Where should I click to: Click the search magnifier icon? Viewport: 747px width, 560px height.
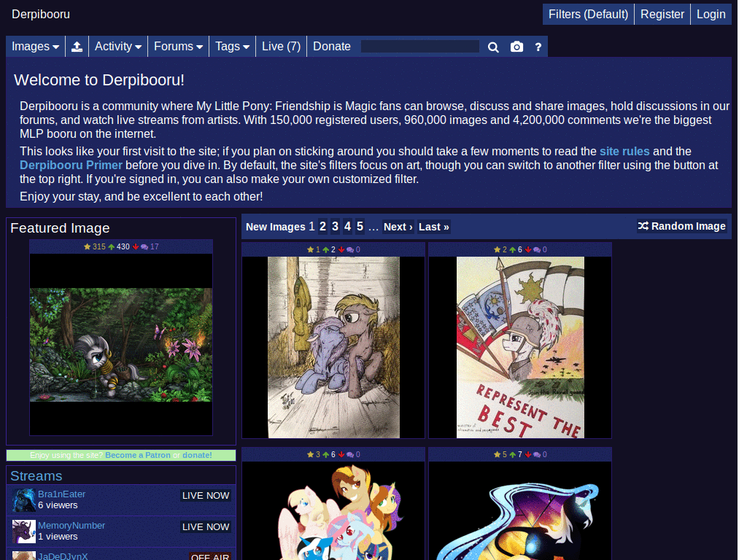coord(493,47)
